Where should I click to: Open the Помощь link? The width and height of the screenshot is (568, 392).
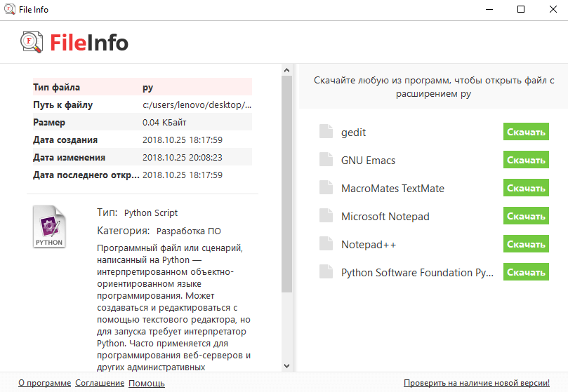pyautogui.click(x=147, y=383)
